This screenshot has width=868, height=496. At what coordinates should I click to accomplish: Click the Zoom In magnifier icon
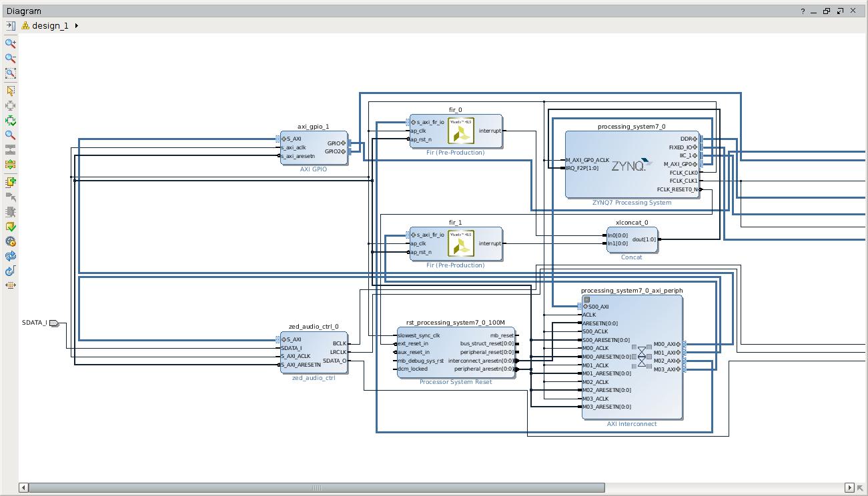[x=11, y=43]
